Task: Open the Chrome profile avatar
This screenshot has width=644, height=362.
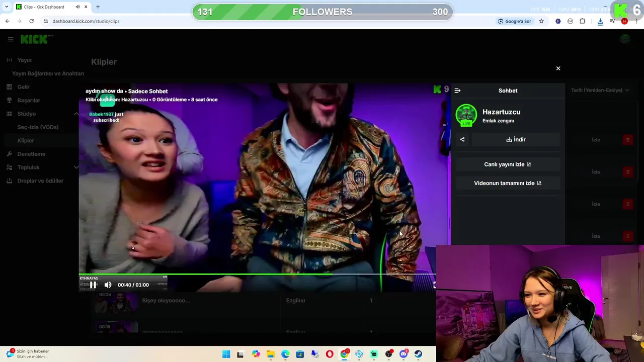Action: [624, 21]
